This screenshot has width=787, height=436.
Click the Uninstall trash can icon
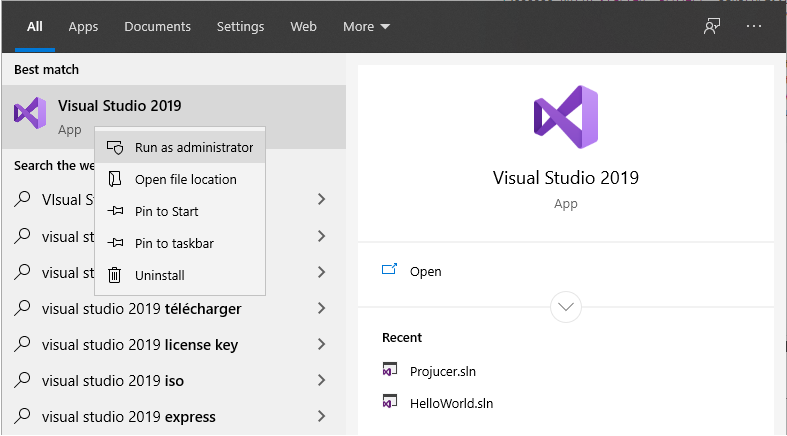pyautogui.click(x=115, y=276)
